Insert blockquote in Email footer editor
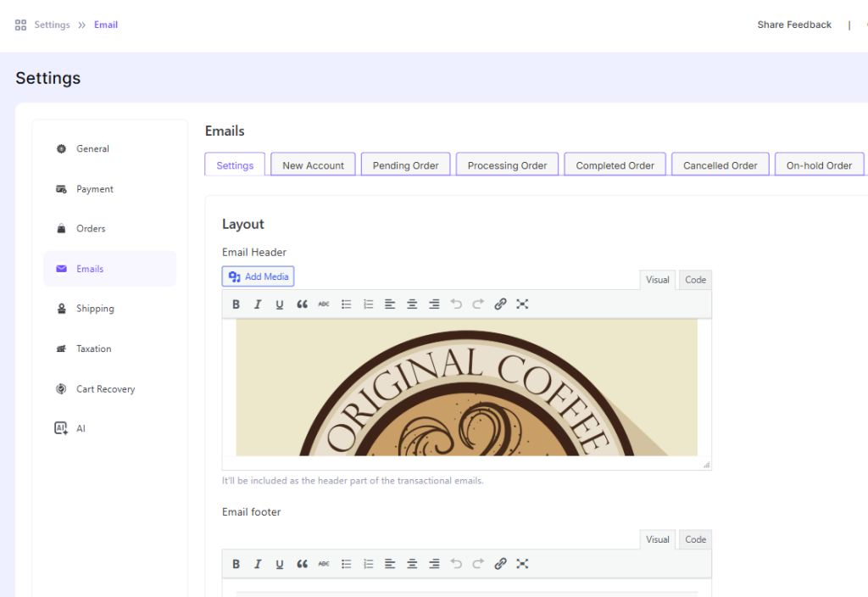 (x=302, y=564)
